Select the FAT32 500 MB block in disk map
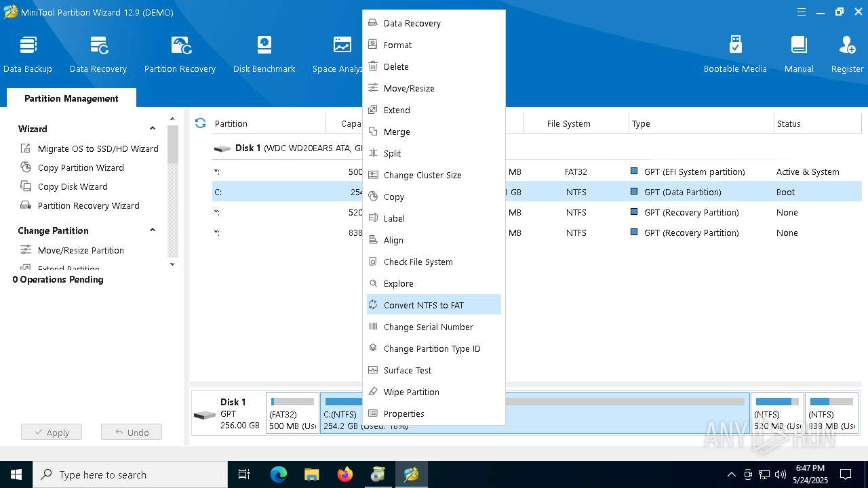This screenshot has height=488, width=868. pyautogui.click(x=292, y=413)
